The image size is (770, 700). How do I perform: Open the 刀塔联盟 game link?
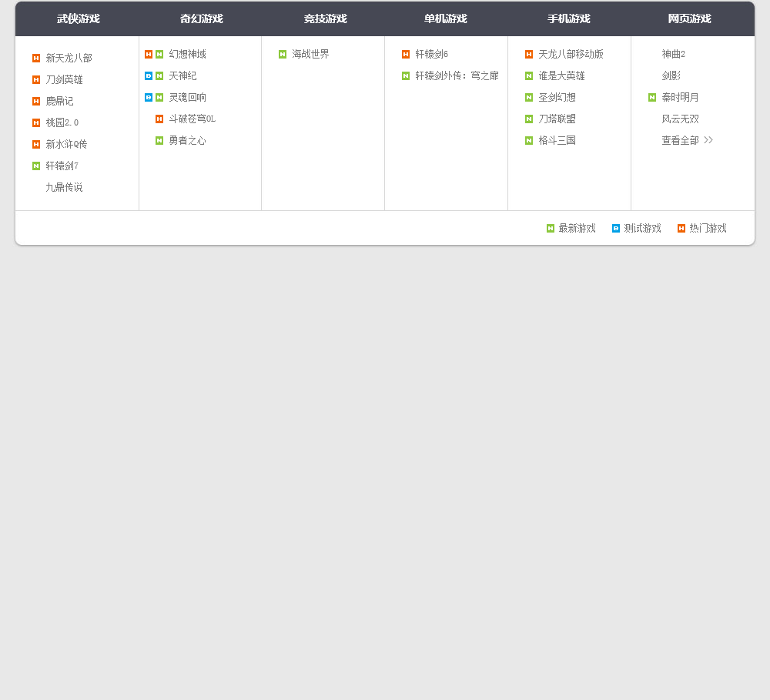click(x=557, y=119)
